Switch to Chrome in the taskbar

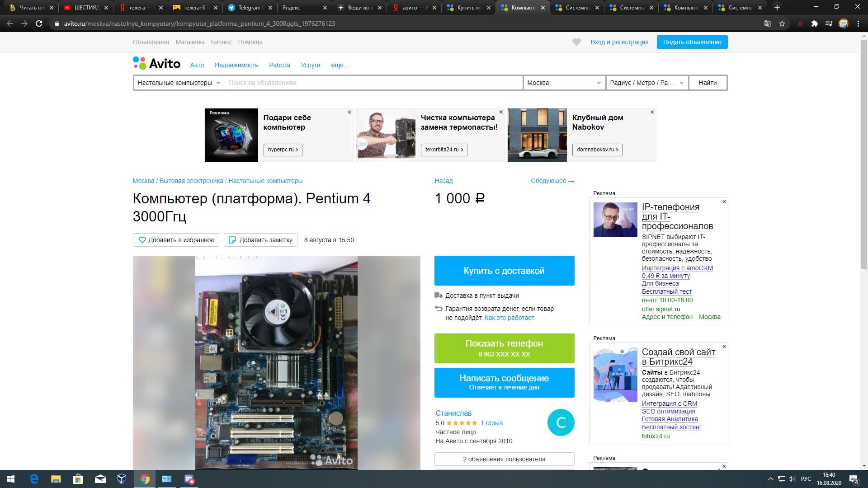tap(145, 479)
